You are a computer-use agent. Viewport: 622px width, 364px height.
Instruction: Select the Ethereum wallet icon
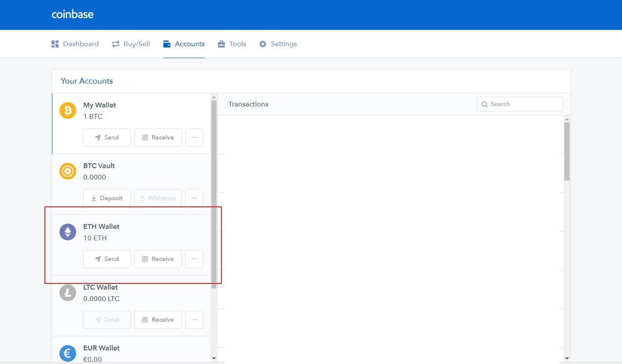pos(67,232)
